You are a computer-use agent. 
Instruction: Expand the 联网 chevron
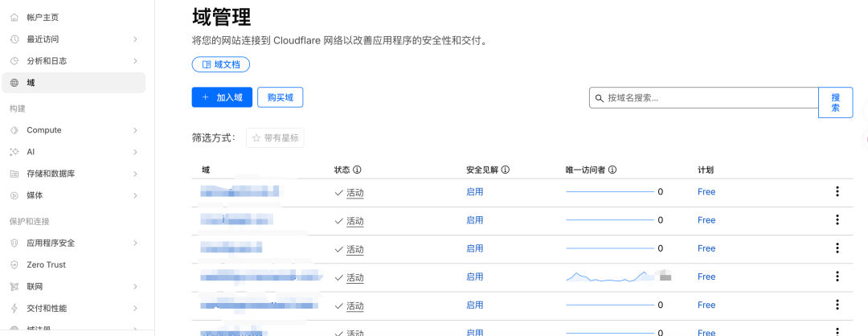click(x=136, y=287)
